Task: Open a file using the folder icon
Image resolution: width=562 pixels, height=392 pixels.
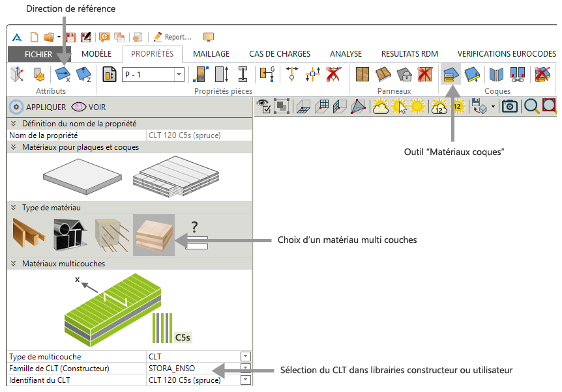Action: (x=49, y=37)
